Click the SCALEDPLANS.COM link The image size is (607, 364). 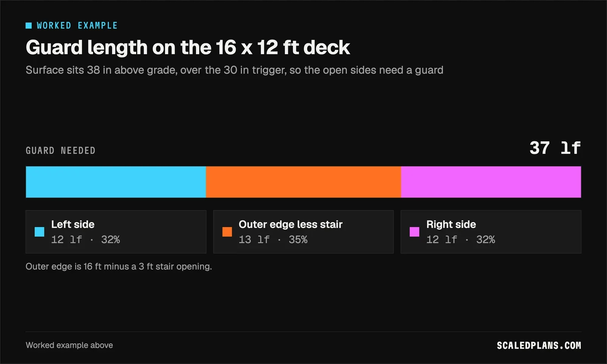pyautogui.click(x=539, y=345)
